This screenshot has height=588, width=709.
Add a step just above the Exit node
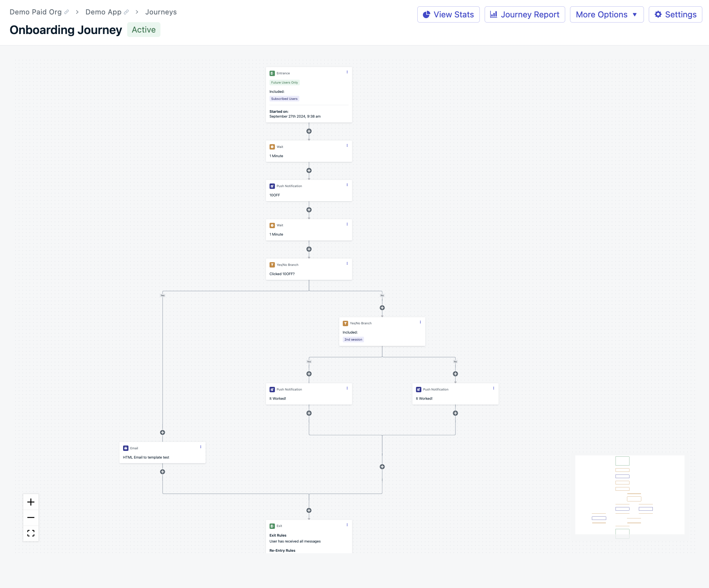309,510
